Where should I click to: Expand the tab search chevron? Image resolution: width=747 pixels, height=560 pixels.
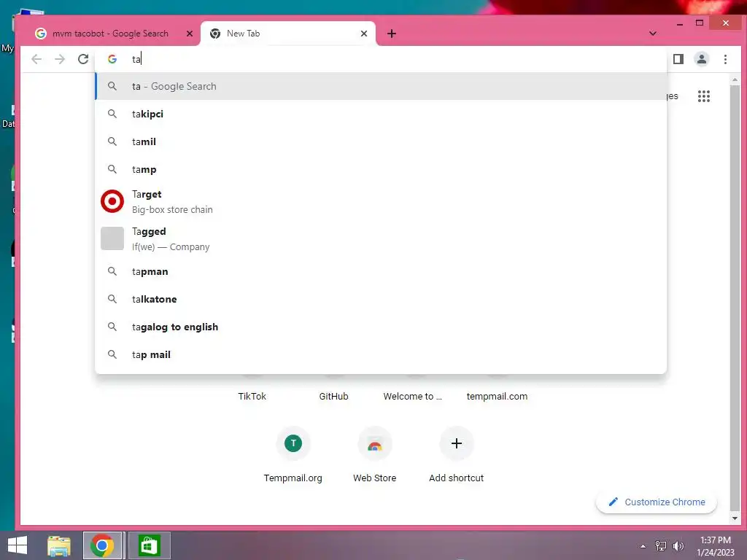click(x=653, y=34)
